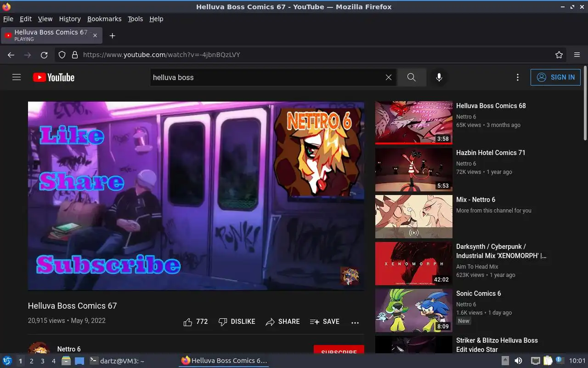Click Helluva Boss Comics 68 thumbnail

point(414,123)
